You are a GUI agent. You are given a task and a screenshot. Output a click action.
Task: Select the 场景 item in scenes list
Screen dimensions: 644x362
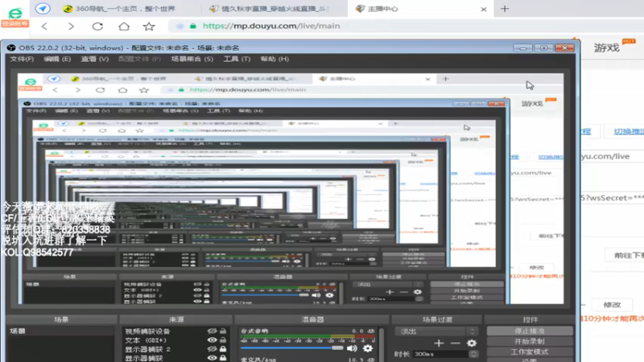click(x=61, y=331)
